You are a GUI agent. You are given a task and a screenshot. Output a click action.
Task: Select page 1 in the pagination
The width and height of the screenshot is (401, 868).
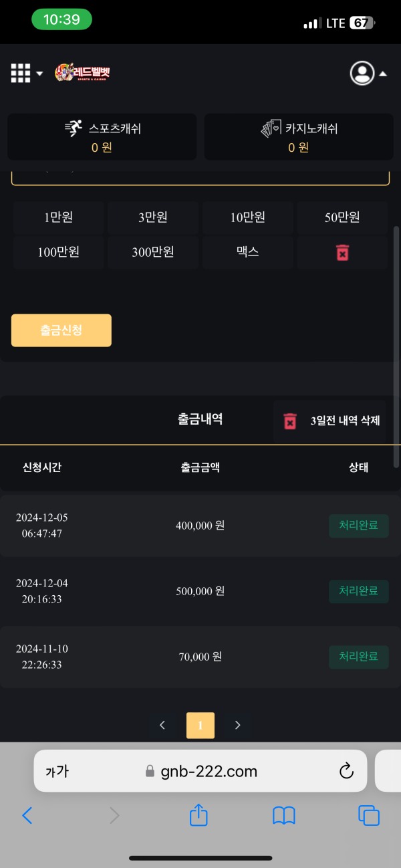200,725
